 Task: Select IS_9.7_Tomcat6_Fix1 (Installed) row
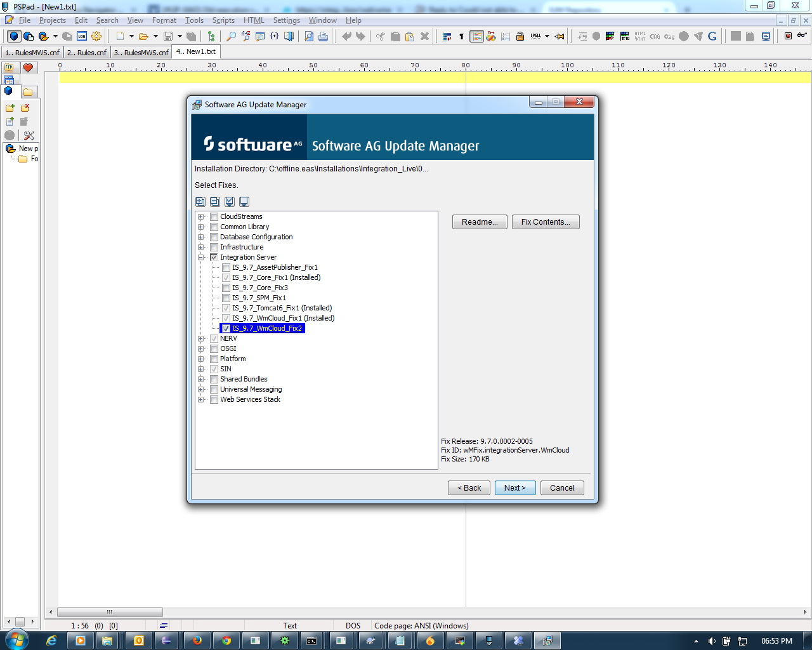(x=282, y=308)
